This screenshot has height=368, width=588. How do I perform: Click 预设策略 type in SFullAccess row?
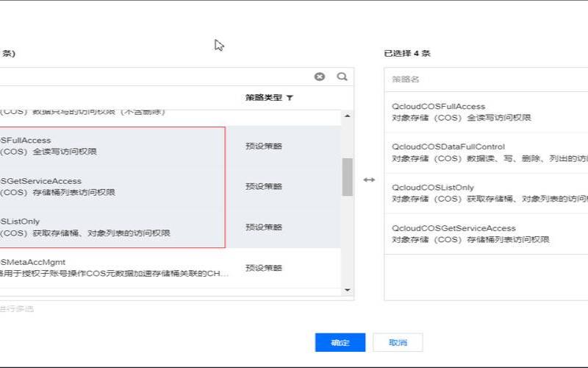(264, 146)
